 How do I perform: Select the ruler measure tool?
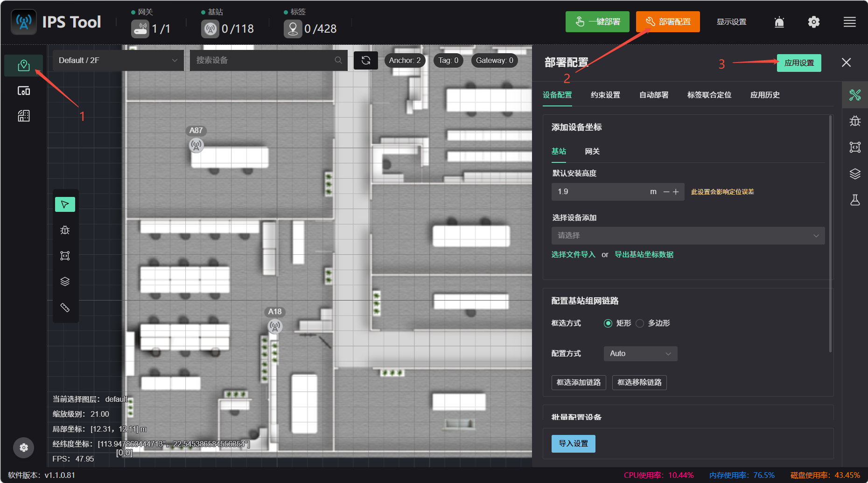[65, 308]
